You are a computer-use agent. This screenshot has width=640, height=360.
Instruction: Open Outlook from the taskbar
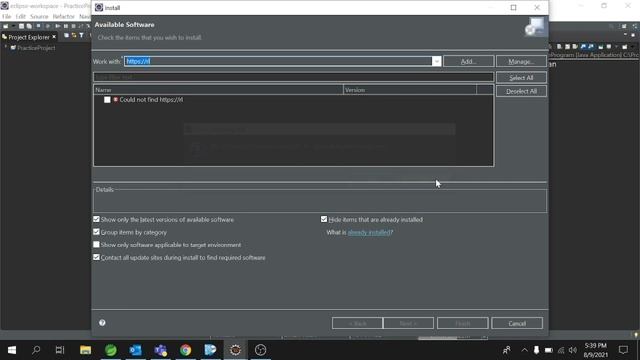click(x=136, y=350)
